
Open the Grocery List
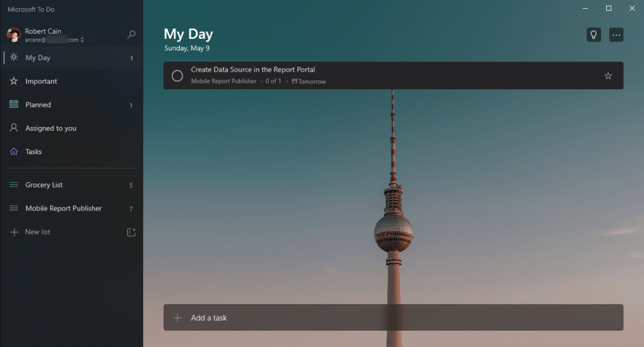click(44, 185)
